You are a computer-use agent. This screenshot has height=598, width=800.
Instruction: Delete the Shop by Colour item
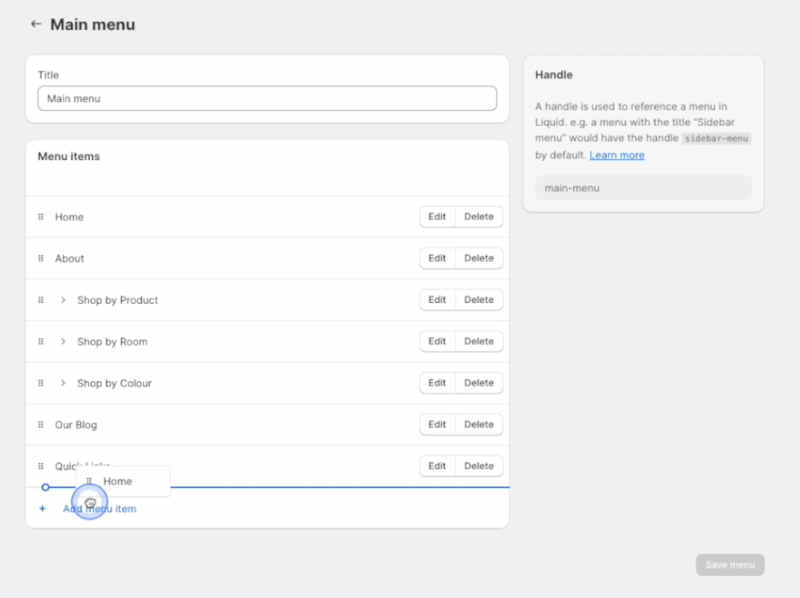coord(478,383)
